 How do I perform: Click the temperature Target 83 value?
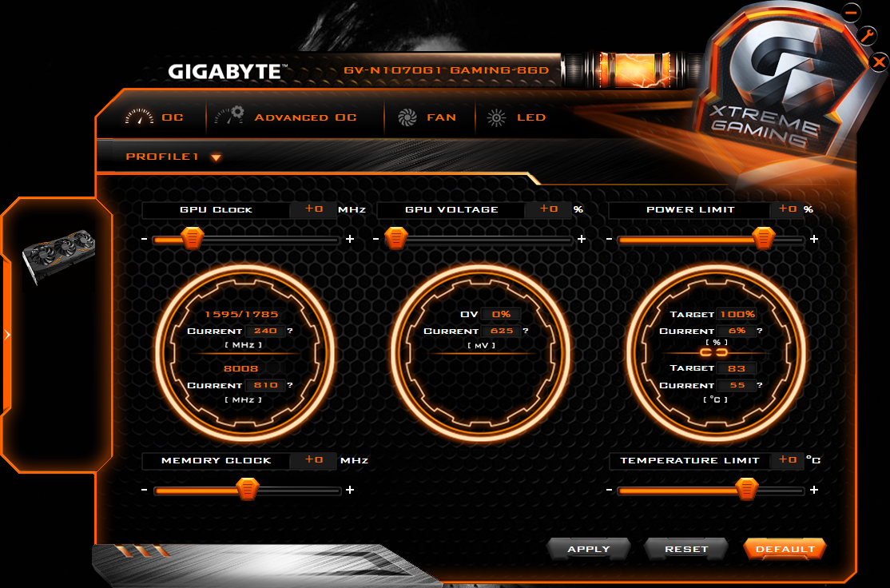tap(737, 368)
